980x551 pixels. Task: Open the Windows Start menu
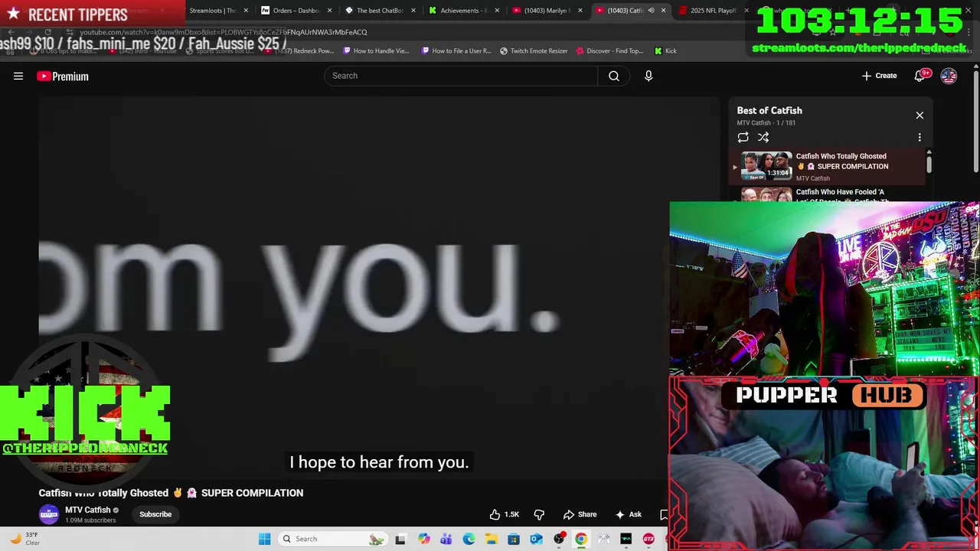[264, 539]
